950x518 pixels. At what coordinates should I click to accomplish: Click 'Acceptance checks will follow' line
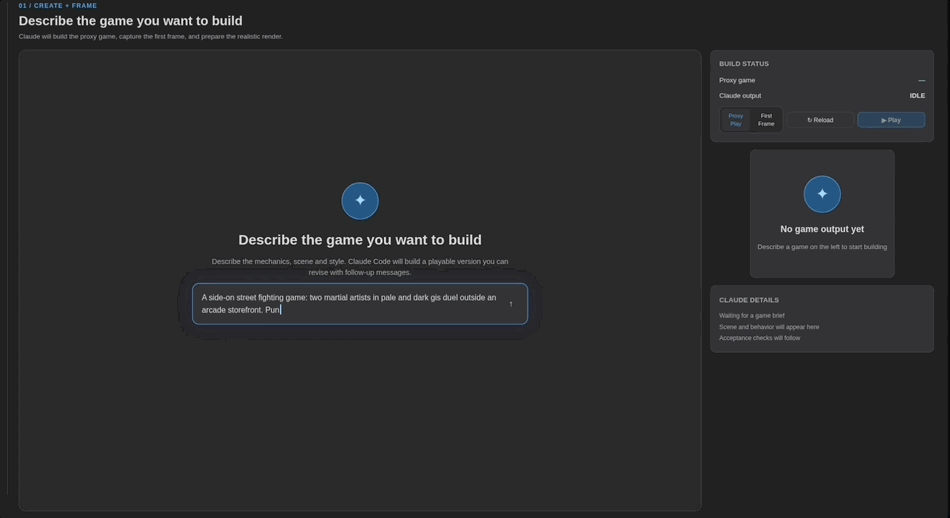point(759,338)
